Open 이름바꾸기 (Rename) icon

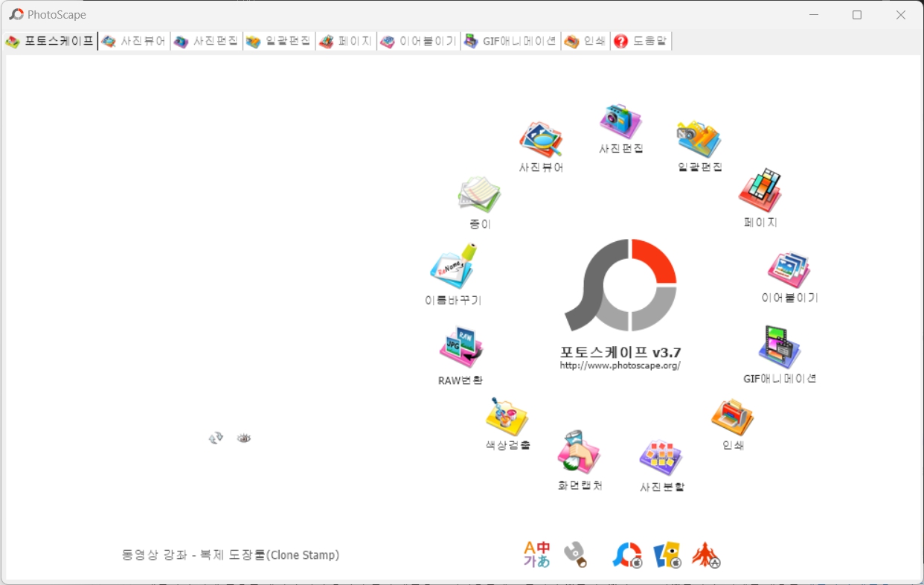coord(453,275)
